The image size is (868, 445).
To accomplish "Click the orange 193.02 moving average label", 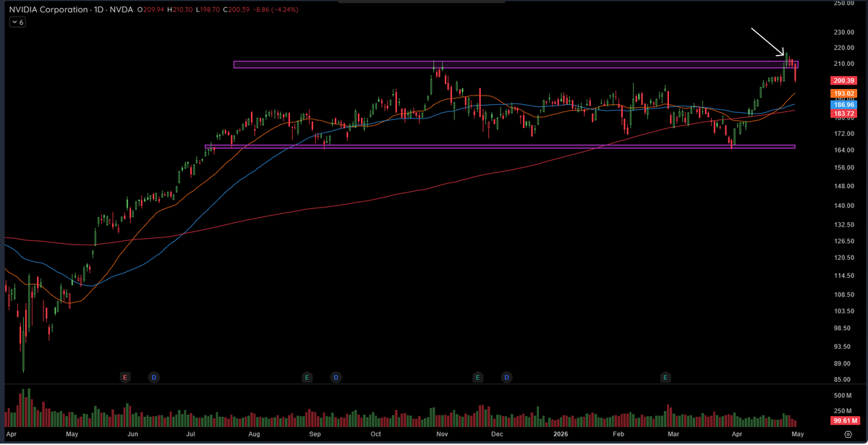I will 844,94.
